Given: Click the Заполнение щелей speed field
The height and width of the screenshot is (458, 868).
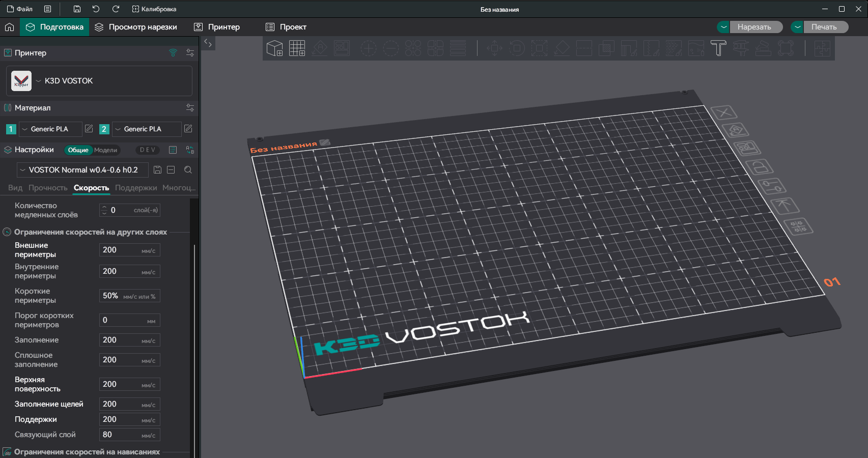Looking at the screenshot, I should [130, 404].
